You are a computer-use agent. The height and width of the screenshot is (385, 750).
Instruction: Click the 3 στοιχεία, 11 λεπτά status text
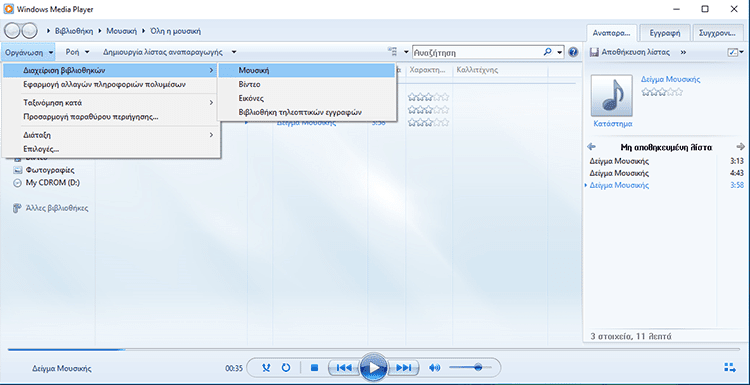click(631, 336)
